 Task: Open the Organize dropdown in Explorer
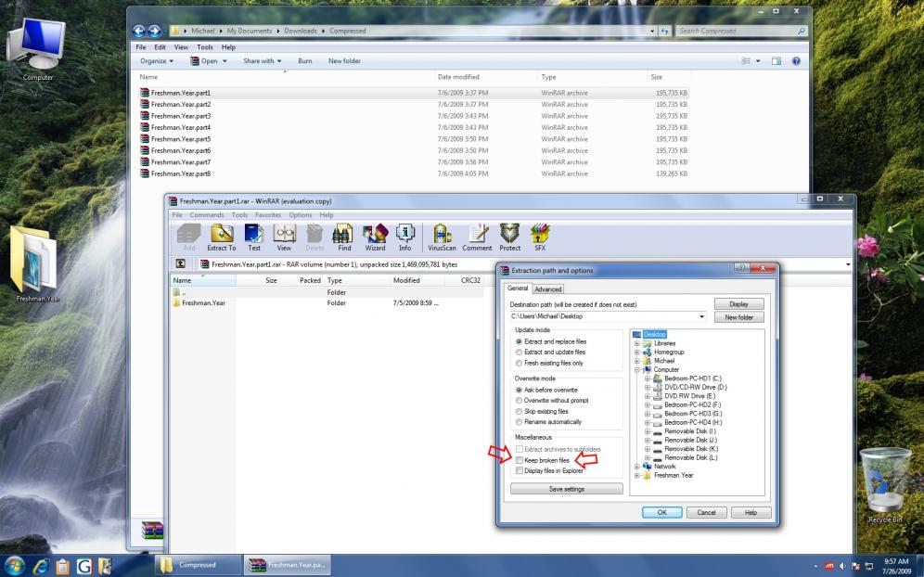tap(157, 61)
